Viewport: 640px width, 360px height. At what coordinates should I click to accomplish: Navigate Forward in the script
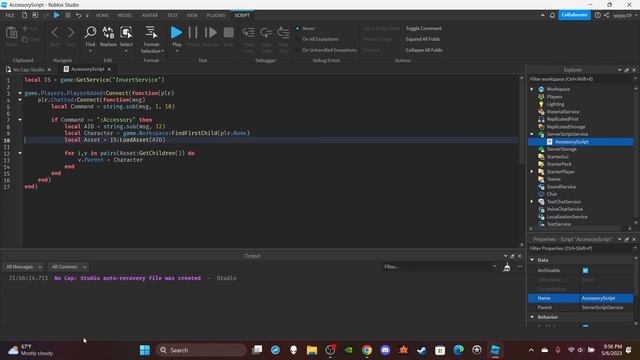[x=71, y=33]
